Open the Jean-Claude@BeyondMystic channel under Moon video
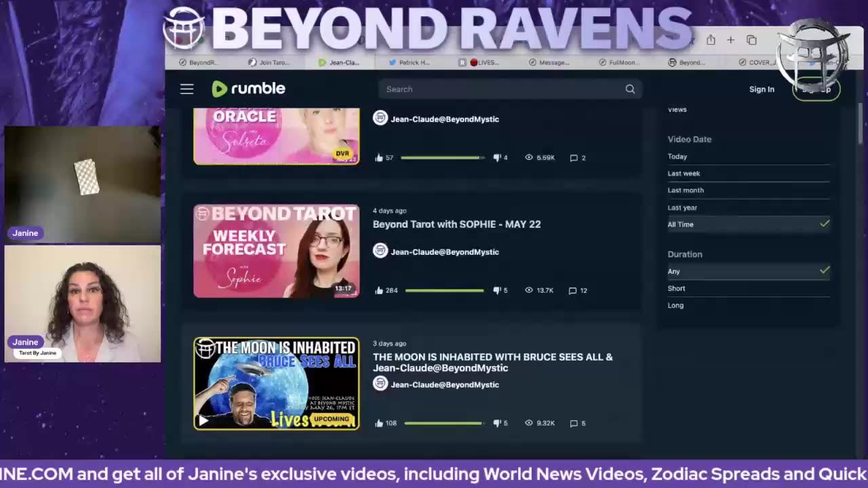The height and width of the screenshot is (488, 868). (x=445, y=385)
